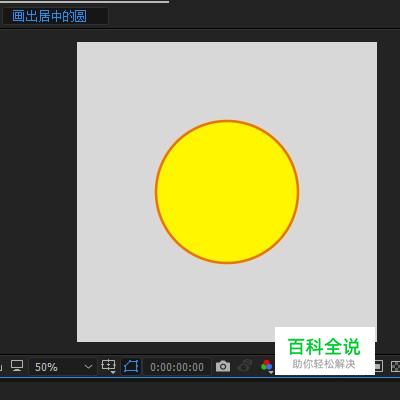Click the current time 0:00:00:00
The width and height of the screenshot is (400, 400).
[x=177, y=367]
